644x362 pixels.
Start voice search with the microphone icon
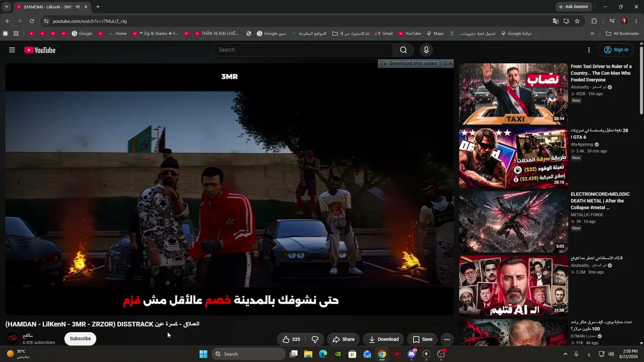pyautogui.click(x=426, y=50)
